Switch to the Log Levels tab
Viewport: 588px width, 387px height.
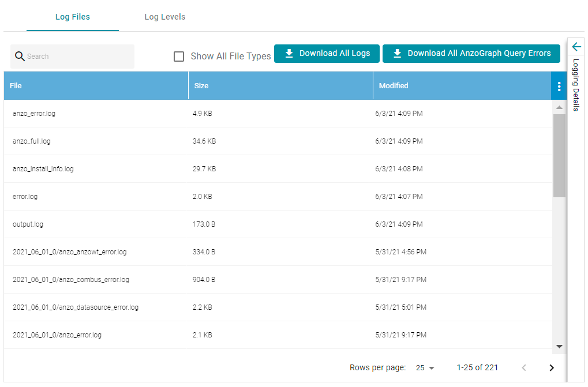click(x=165, y=17)
